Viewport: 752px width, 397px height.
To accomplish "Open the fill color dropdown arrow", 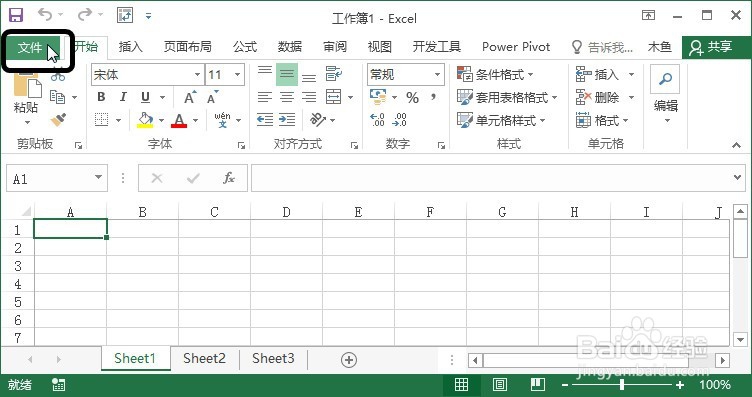I will (162, 120).
